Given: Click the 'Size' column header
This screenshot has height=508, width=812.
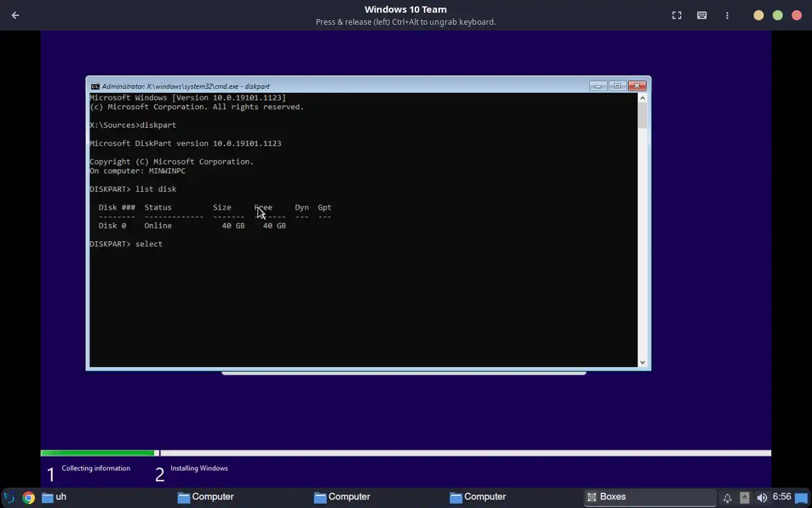Looking at the screenshot, I should click(222, 208).
